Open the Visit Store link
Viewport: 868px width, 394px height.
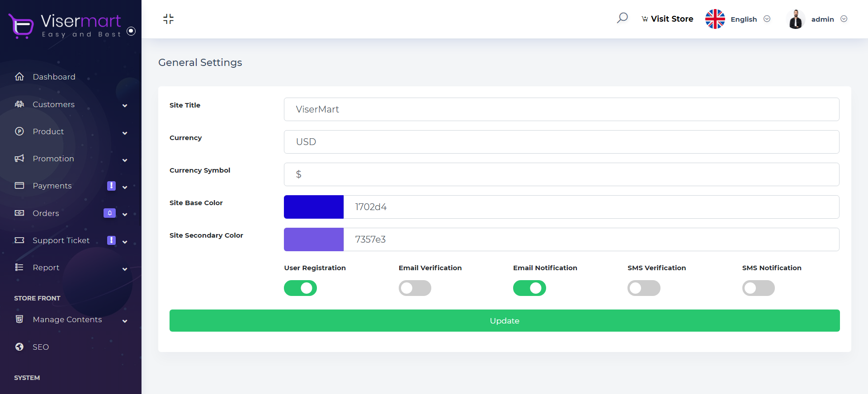tap(667, 19)
